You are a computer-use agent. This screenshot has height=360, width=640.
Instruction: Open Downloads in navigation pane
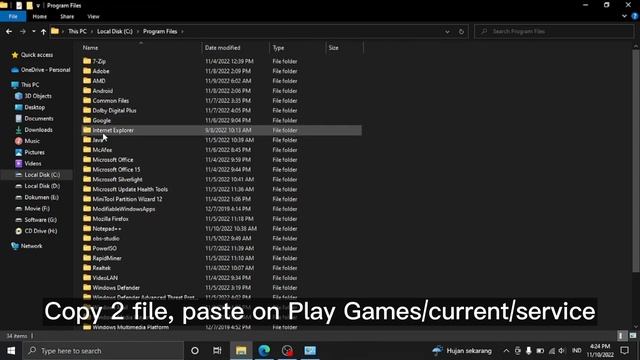pyautogui.click(x=38, y=130)
